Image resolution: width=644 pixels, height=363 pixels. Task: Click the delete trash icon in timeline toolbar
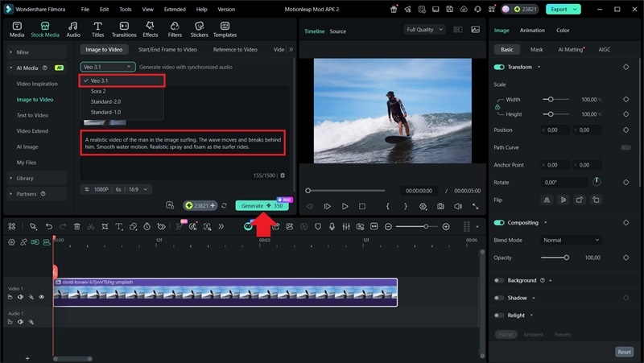click(76, 227)
